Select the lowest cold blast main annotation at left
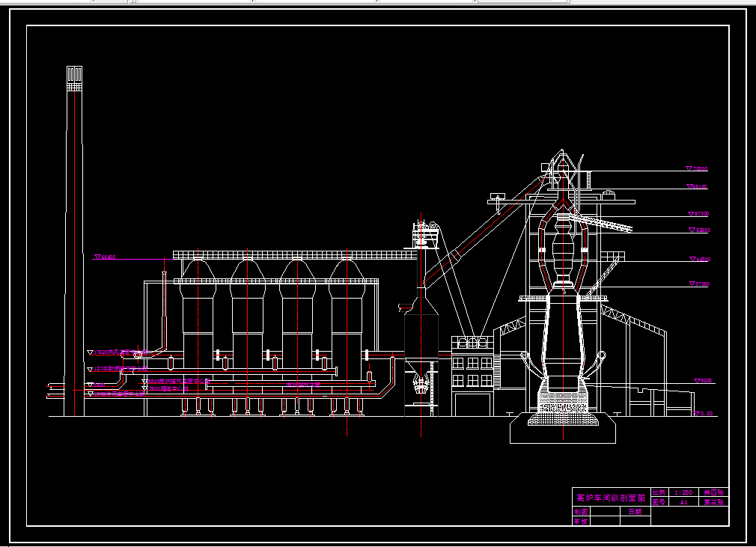Screen dimensions: 756x547 click(119, 394)
